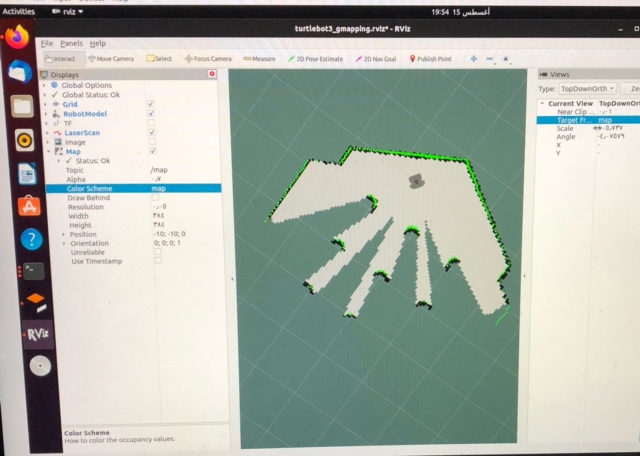
Task: Expand the Map Status: Ok item
Action: click(x=59, y=161)
